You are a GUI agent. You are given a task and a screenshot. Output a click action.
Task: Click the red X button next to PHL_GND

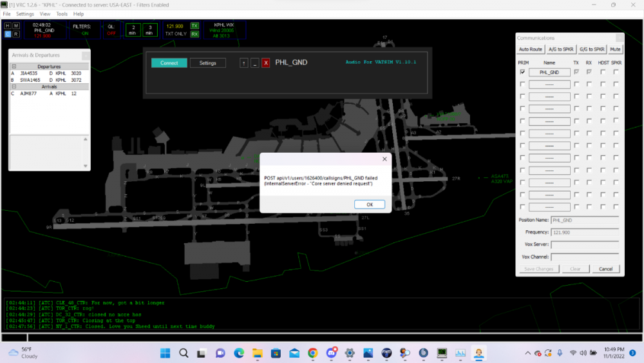pos(265,63)
